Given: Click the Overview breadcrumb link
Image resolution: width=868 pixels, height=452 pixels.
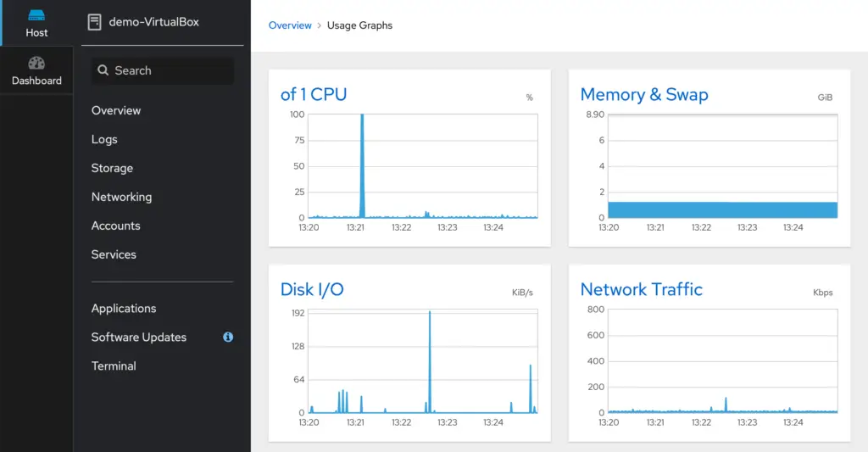Looking at the screenshot, I should click(x=290, y=25).
